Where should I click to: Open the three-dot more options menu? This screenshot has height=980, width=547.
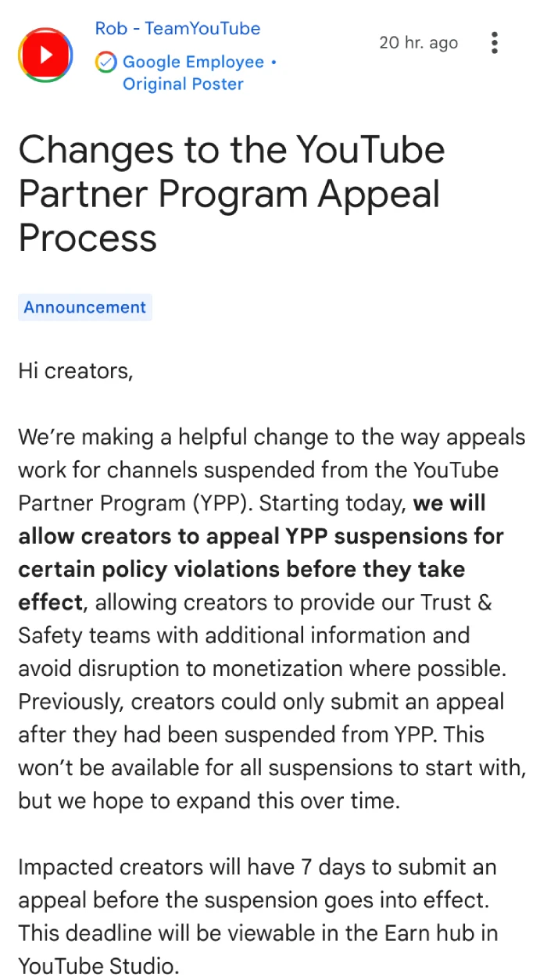pyautogui.click(x=494, y=43)
